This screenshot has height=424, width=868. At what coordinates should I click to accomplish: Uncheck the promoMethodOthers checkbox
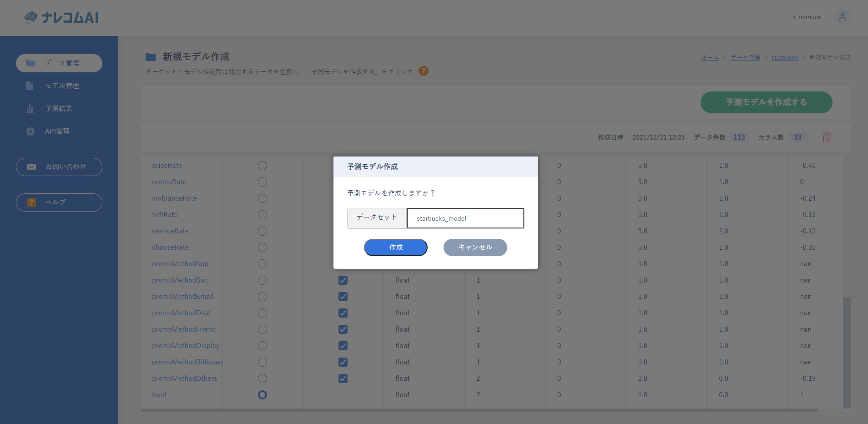(343, 379)
